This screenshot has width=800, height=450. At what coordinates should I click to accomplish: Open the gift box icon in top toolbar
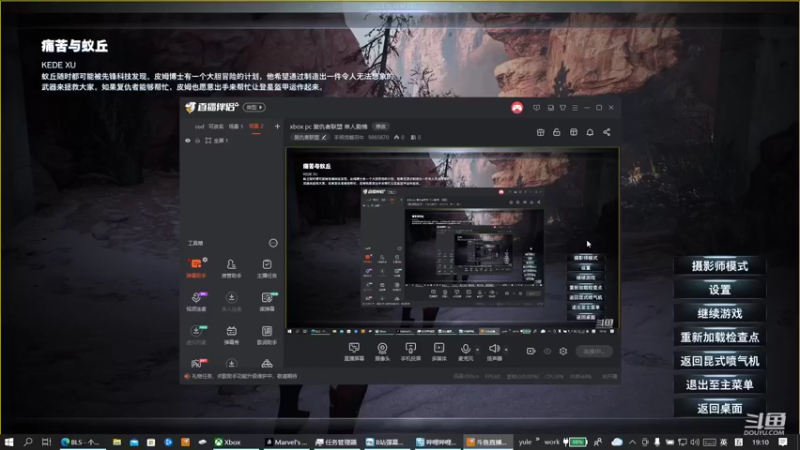540,132
